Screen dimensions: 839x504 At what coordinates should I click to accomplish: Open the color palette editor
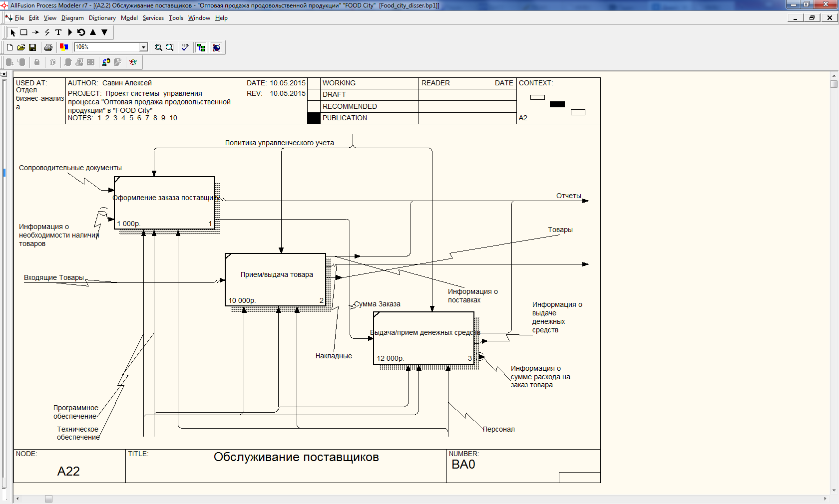tap(64, 47)
